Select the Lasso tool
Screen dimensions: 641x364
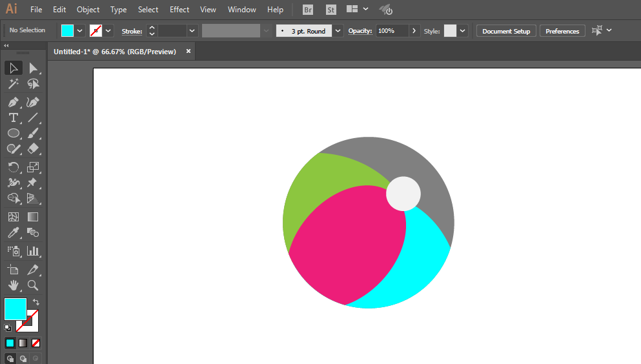[33, 84]
